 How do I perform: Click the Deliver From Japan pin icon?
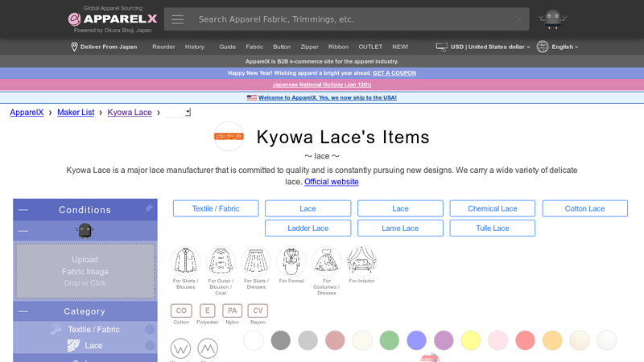pyautogui.click(x=74, y=47)
